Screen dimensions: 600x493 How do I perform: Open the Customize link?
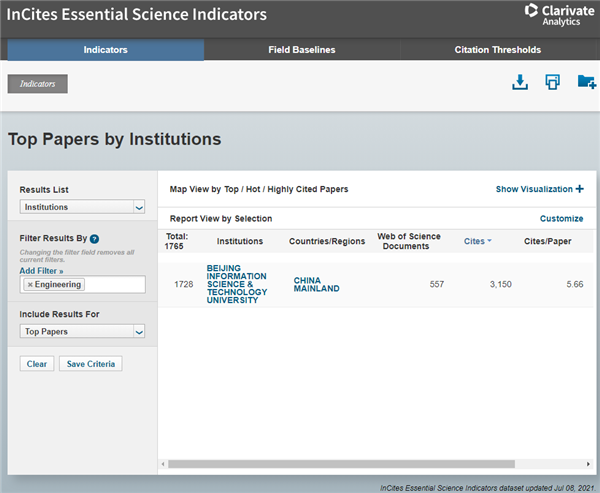tap(561, 218)
